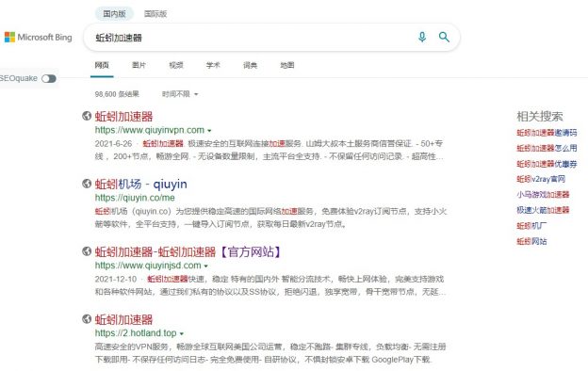Click URL https://2.hotland.top

136,332
